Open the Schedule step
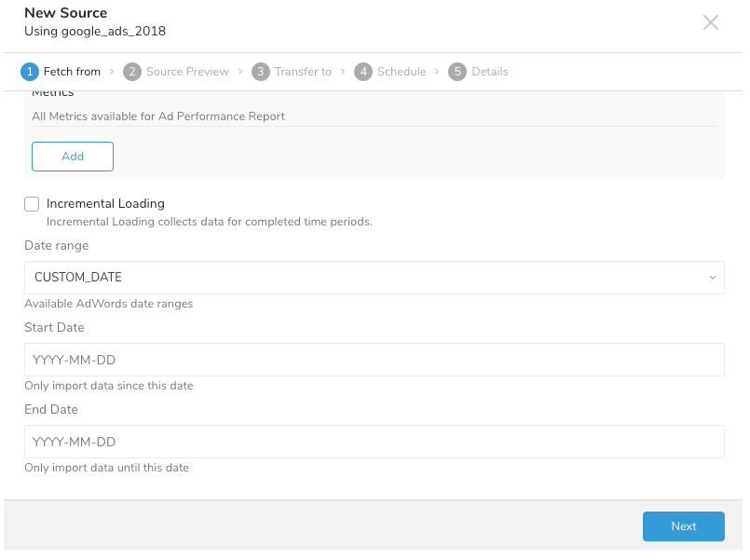The width and height of the screenshot is (750, 560). click(402, 72)
